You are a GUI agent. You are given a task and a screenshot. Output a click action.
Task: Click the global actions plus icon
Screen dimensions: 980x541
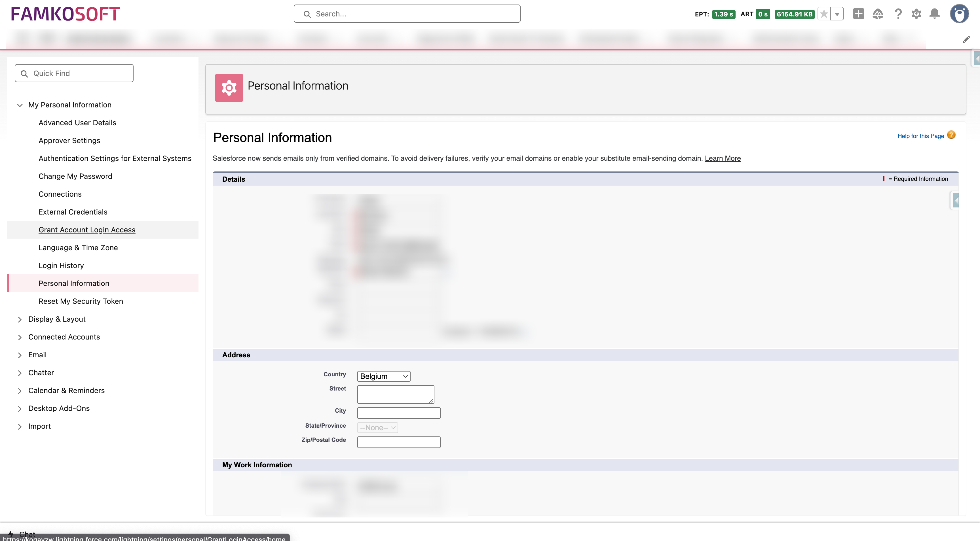coord(858,14)
